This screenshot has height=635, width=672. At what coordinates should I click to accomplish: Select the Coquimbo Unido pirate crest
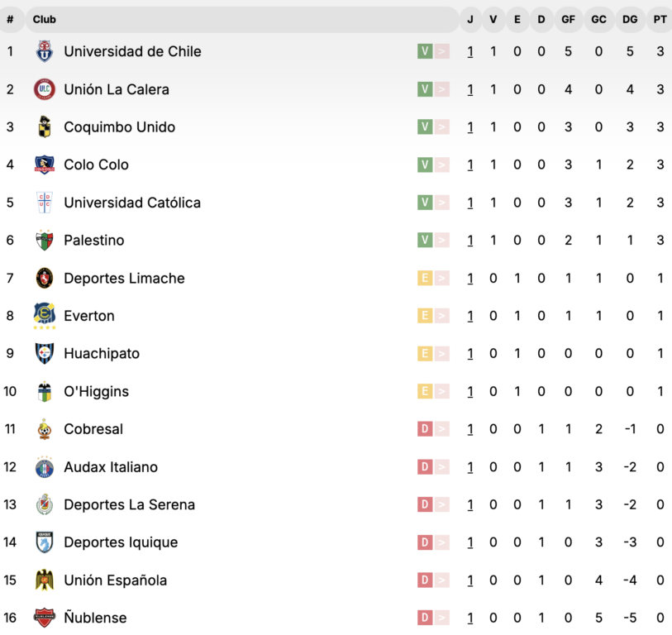pyautogui.click(x=44, y=127)
